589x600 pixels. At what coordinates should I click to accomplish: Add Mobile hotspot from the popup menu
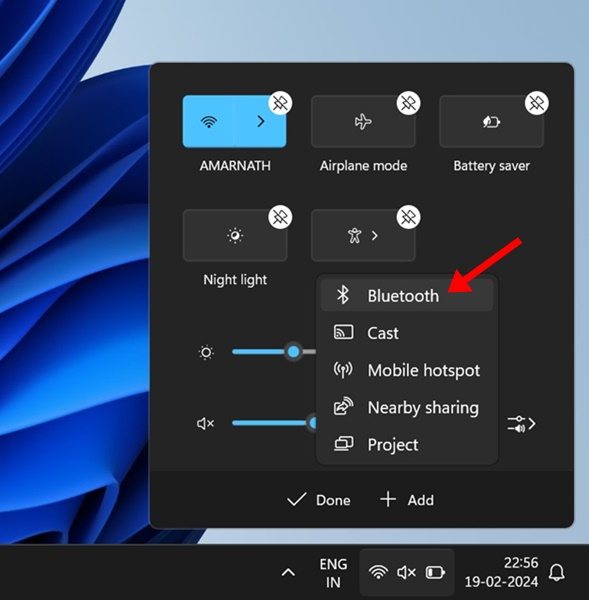(407, 370)
